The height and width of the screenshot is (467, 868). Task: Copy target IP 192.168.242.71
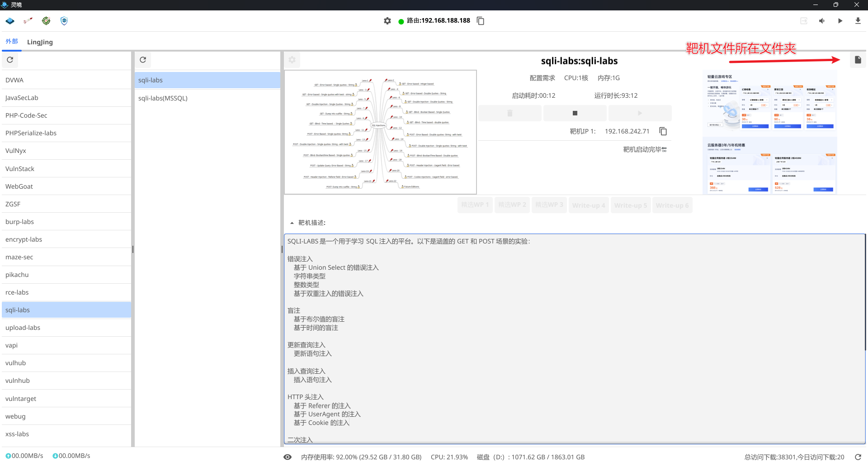click(x=663, y=131)
